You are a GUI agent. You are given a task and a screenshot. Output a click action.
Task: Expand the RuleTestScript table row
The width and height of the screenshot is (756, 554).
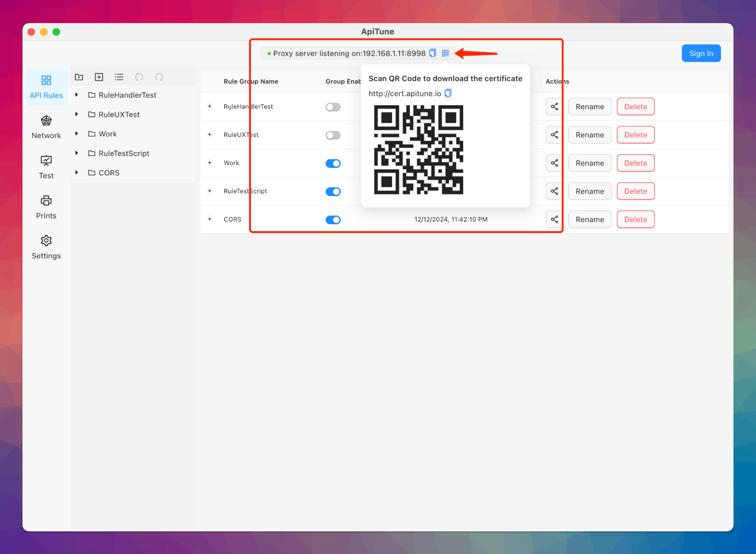point(210,191)
